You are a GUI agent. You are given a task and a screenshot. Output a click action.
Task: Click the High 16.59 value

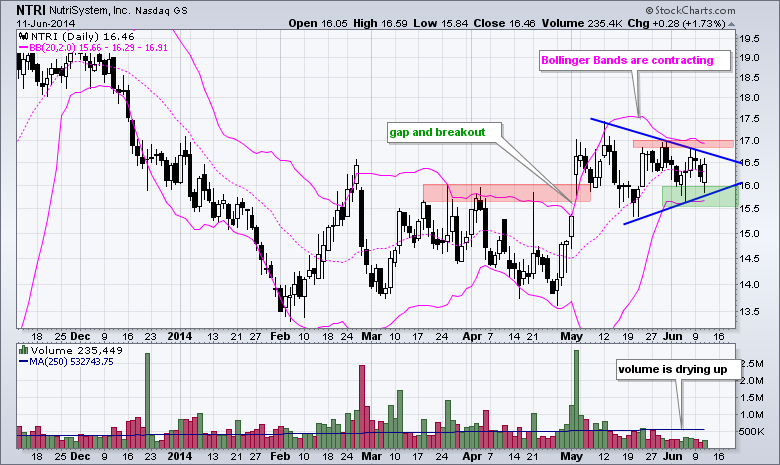380,23
